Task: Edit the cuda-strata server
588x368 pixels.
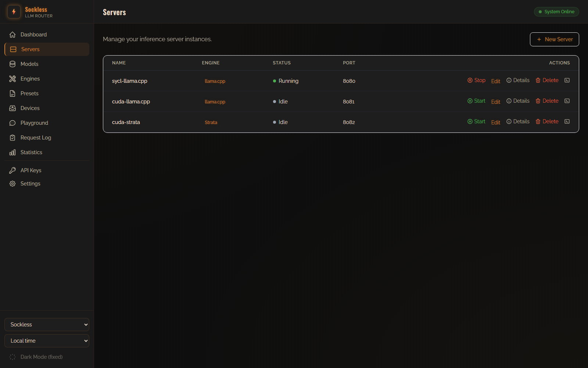Action: [496, 122]
